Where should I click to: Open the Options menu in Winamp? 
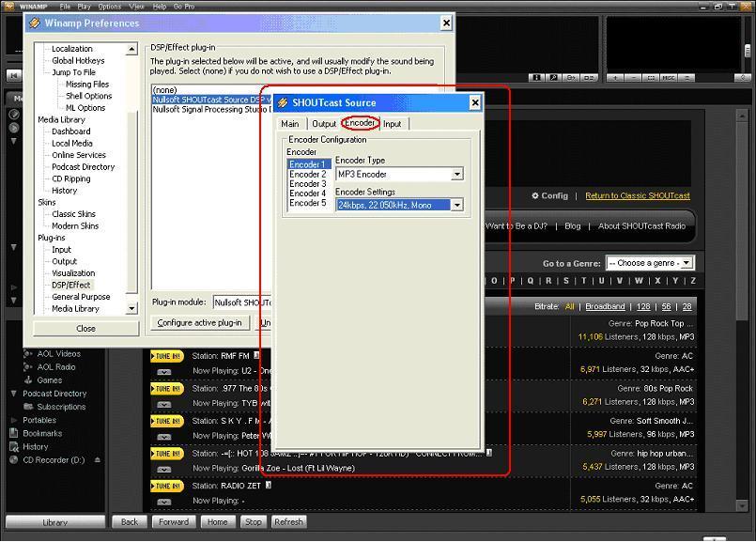(x=110, y=7)
